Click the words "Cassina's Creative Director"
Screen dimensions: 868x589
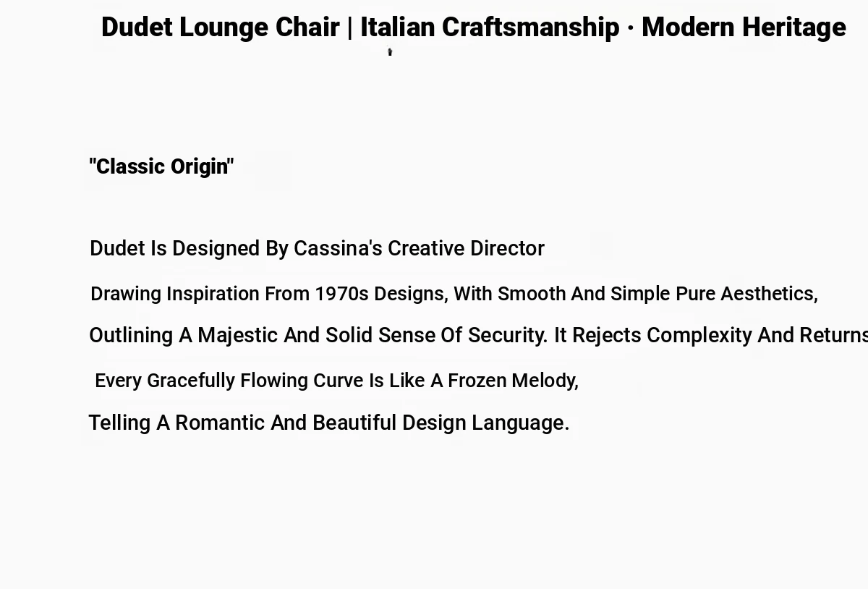tap(419, 248)
